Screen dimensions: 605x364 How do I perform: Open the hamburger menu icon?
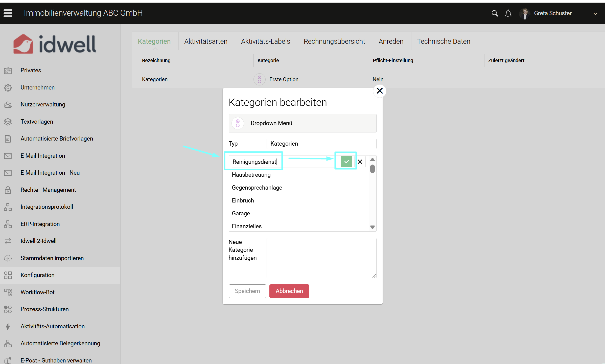[x=8, y=13]
